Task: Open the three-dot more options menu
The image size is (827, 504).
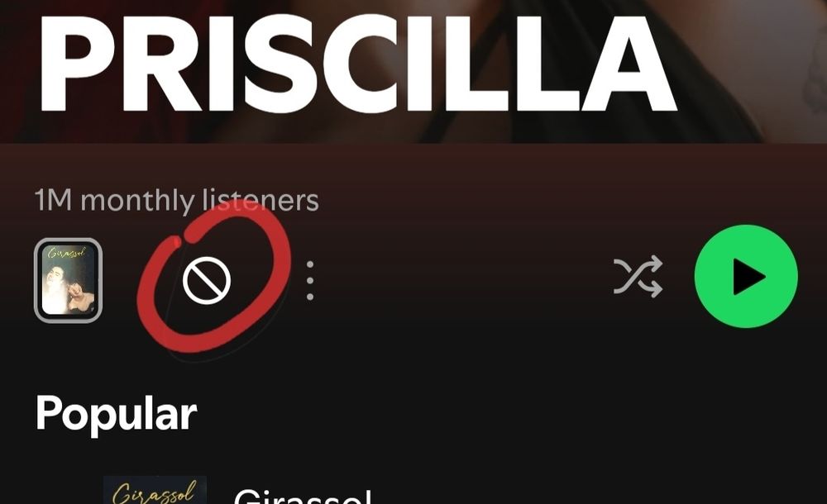Action: [x=310, y=280]
